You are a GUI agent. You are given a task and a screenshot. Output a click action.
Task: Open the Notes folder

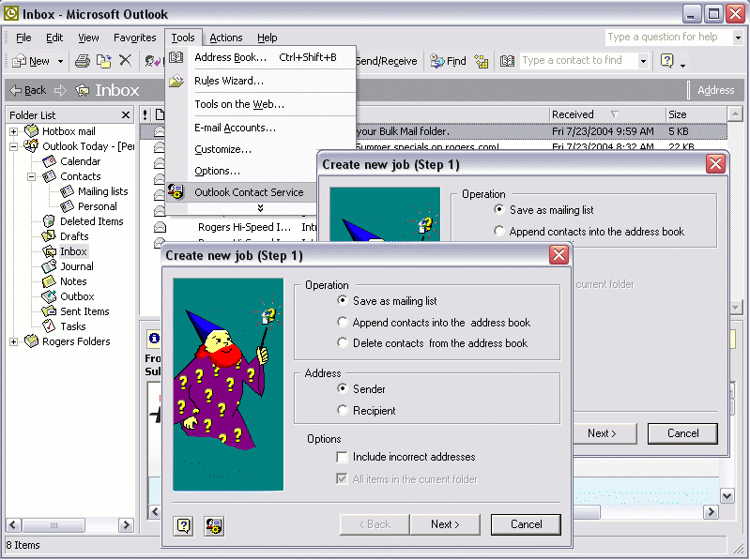click(x=73, y=281)
